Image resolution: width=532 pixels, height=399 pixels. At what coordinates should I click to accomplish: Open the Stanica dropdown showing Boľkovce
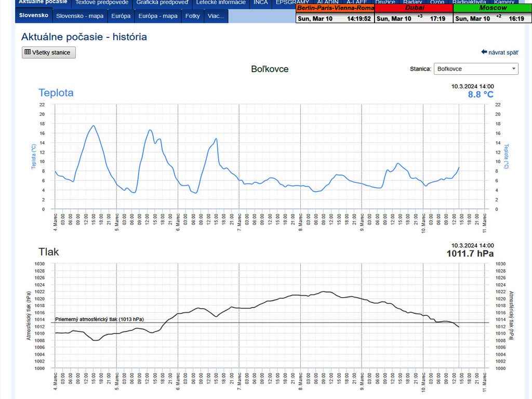click(x=475, y=69)
